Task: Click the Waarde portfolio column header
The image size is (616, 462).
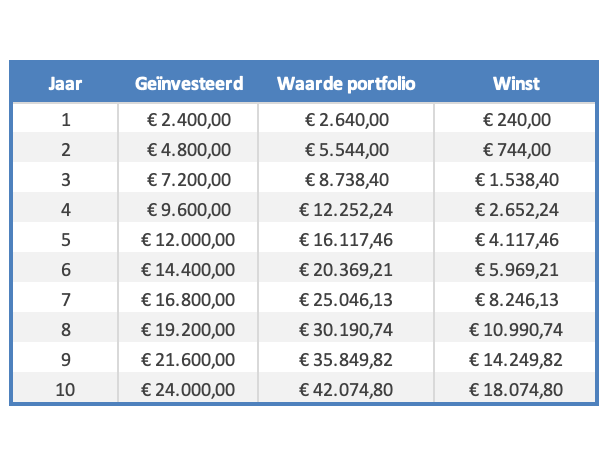Action: coord(346,83)
